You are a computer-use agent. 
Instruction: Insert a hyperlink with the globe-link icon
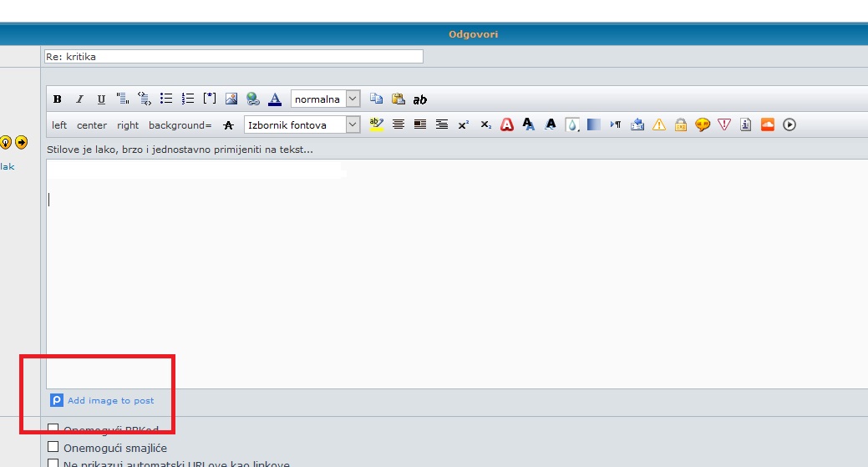pyautogui.click(x=252, y=99)
